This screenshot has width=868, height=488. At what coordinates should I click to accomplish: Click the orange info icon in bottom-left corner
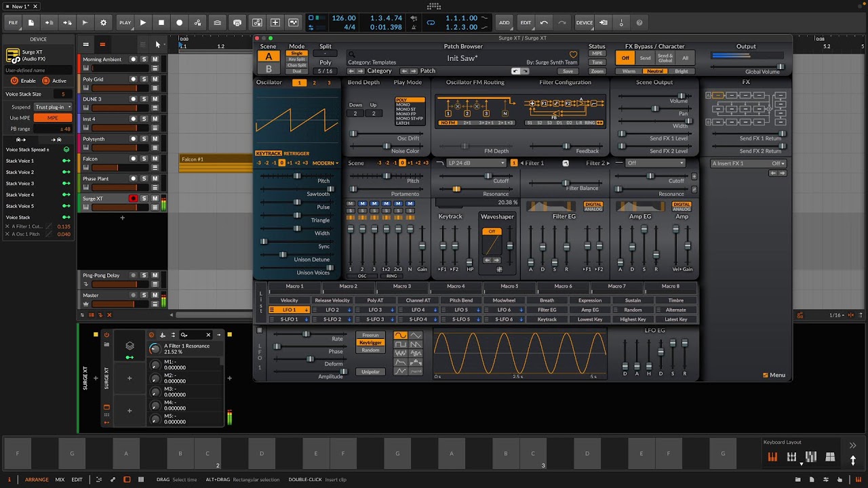click(x=9, y=479)
